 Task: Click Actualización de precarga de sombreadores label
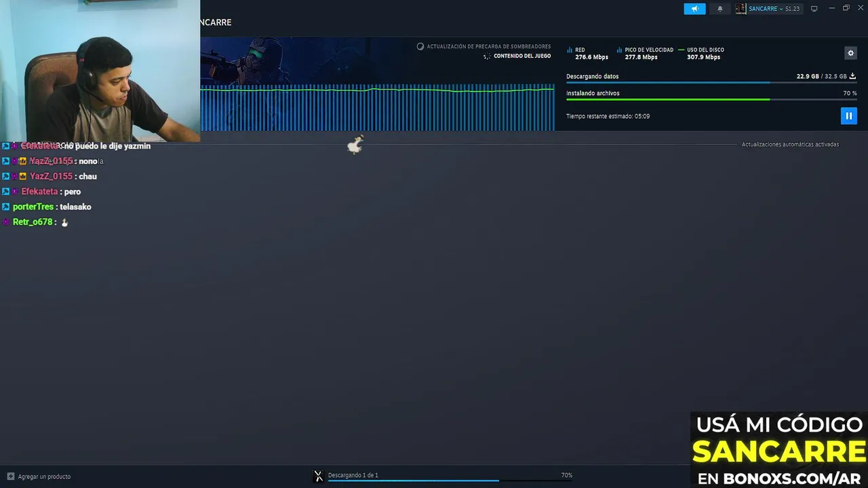click(489, 47)
